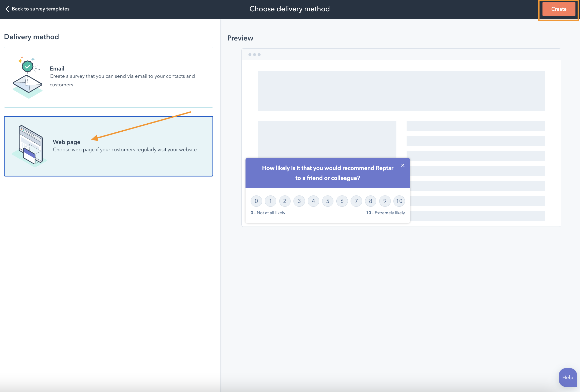Screen dimensions: 580x392
Task: Select the Web page delivery radio button
Action: 108,146
